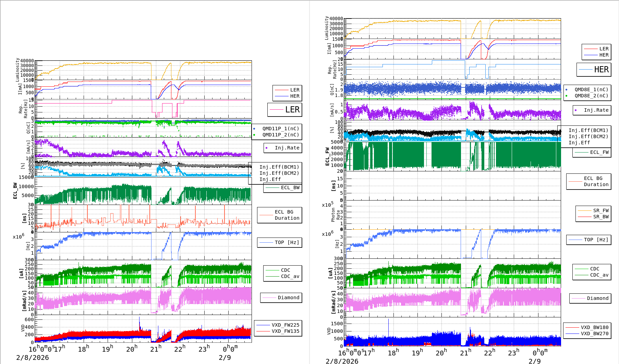Click Inj.Eff(BCM1) legend entry in right plot

588,130
